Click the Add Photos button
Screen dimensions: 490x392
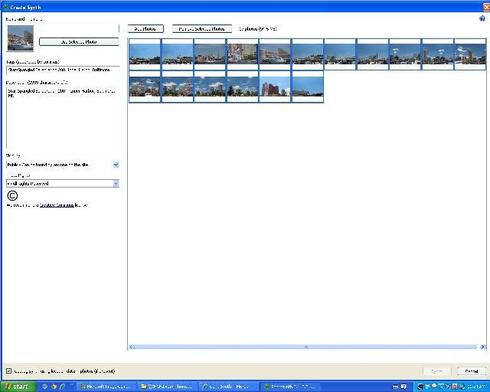pyautogui.click(x=146, y=29)
